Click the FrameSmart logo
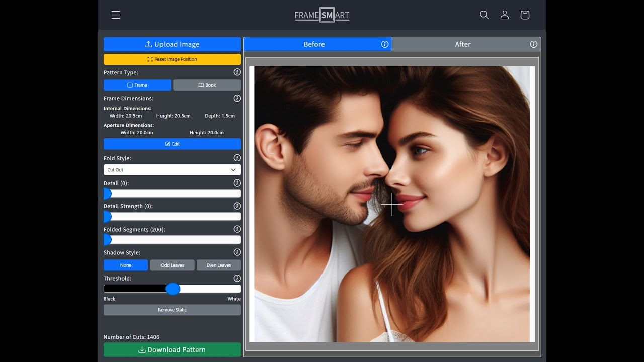This screenshot has height=362, width=644. (322, 15)
